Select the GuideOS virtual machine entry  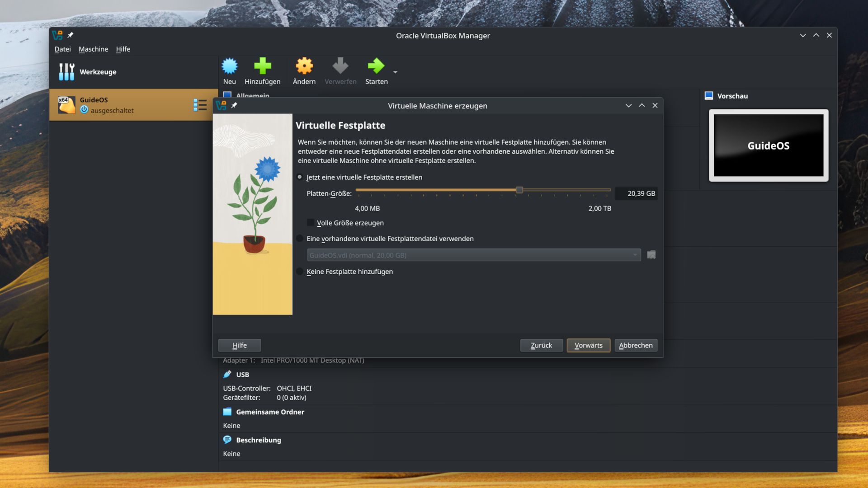point(134,105)
